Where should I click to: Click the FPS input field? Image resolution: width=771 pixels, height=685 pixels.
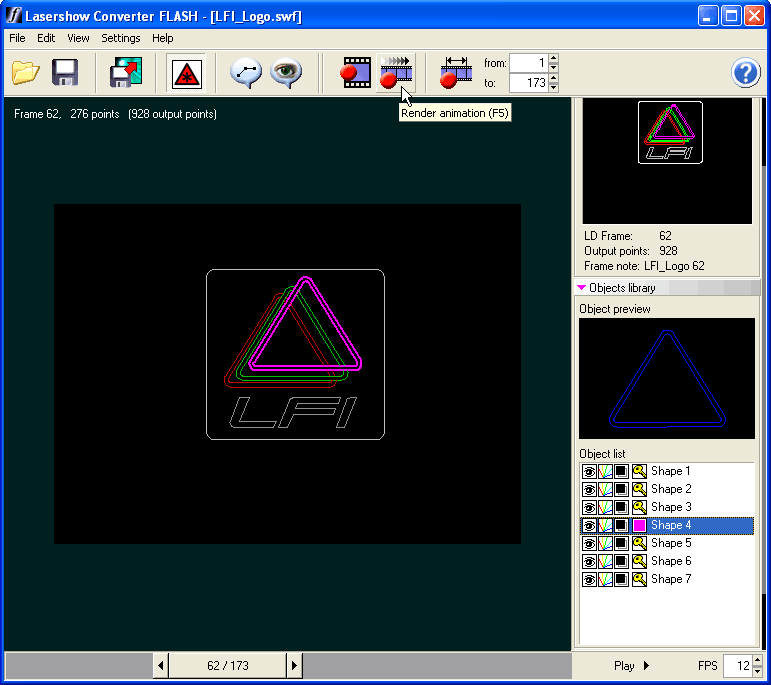(x=738, y=665)
